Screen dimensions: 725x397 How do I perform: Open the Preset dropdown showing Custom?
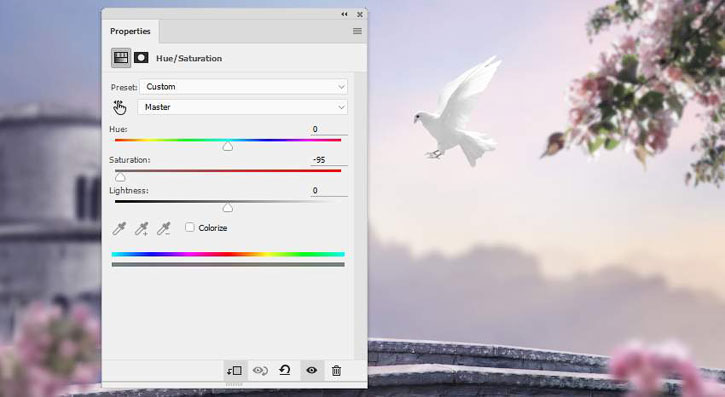(x=244, y=87)
